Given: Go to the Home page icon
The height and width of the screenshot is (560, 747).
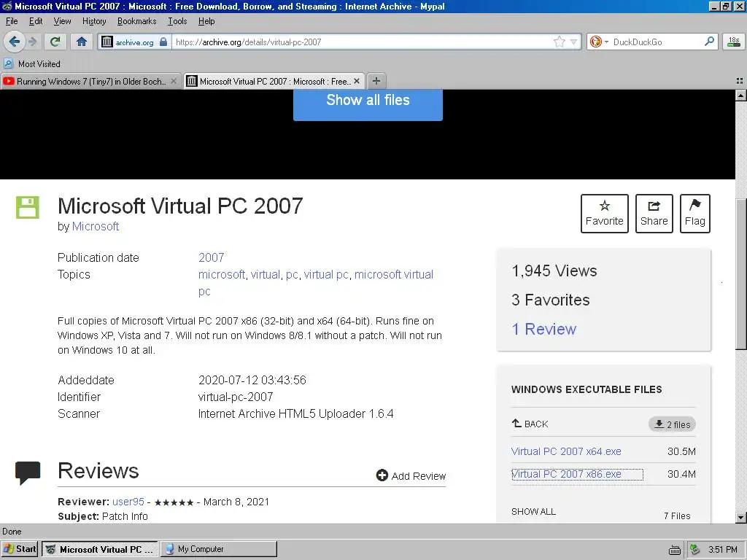Looking at the screenshot, I should tap(82, 42).
